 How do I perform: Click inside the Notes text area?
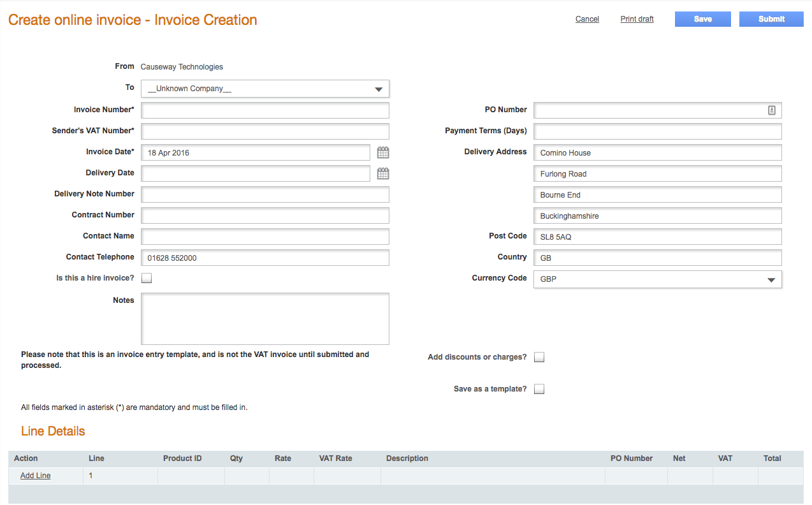265,318
